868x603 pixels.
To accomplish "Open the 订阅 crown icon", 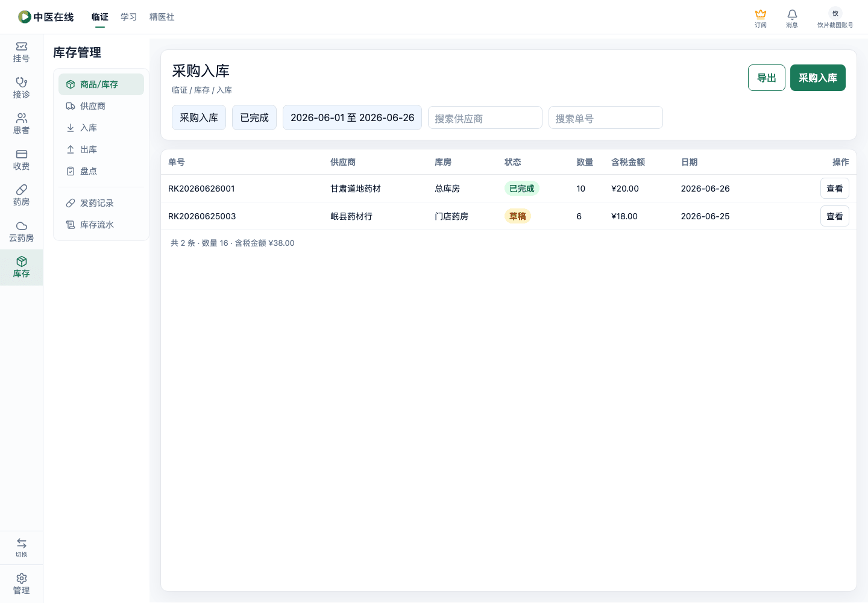I will point(761,18).
